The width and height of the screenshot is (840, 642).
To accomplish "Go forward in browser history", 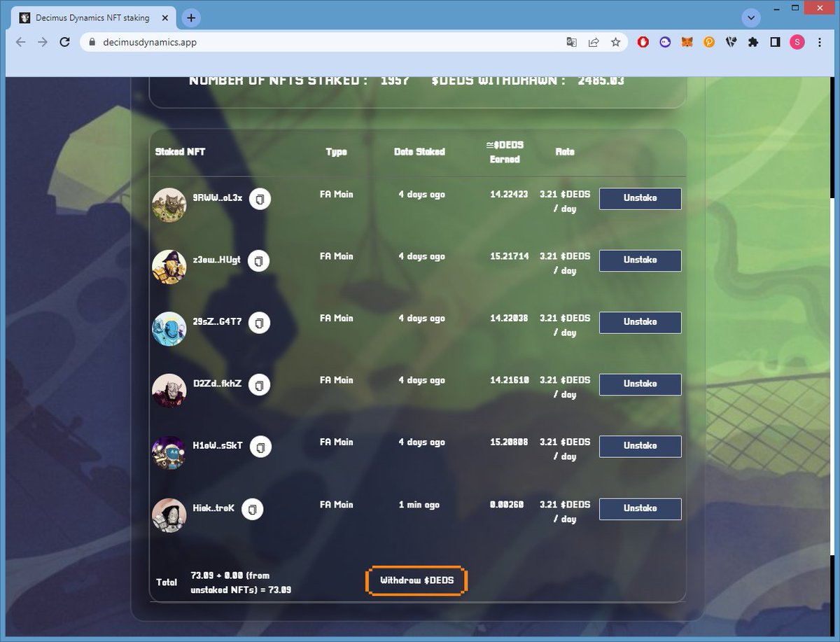I will [43, 42].
